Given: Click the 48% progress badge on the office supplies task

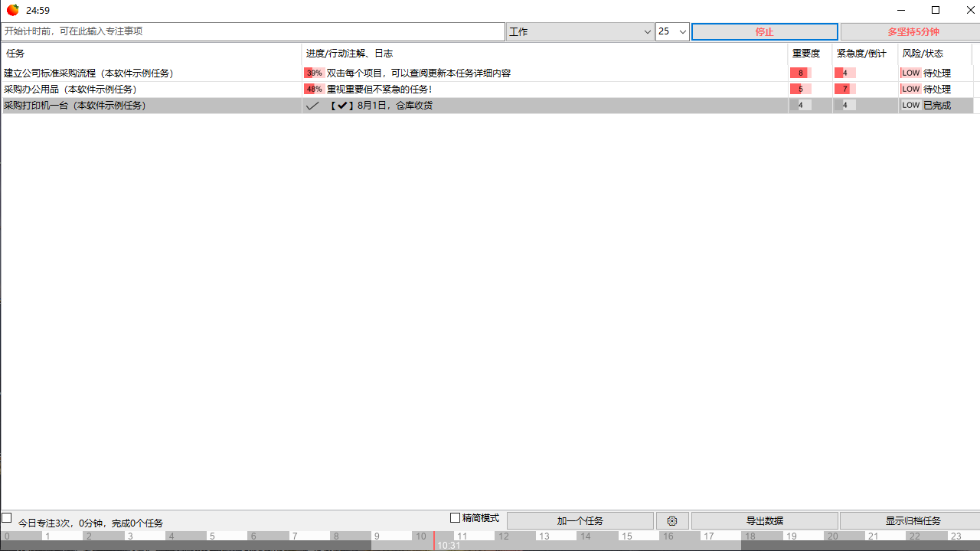Looking at the screenshot, I should coord(313,89).
